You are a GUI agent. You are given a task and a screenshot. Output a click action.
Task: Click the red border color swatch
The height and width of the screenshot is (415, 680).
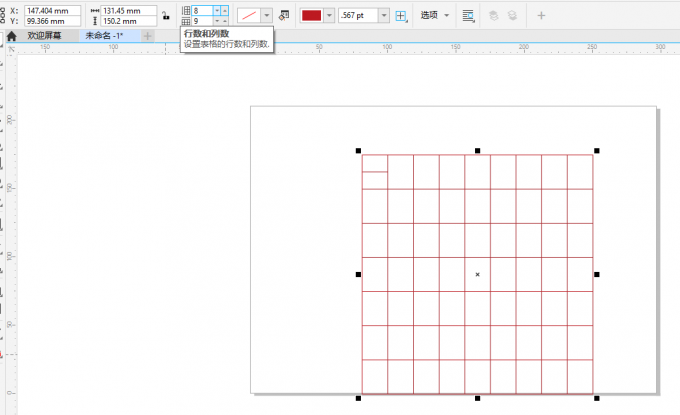(x=311, y=16)
